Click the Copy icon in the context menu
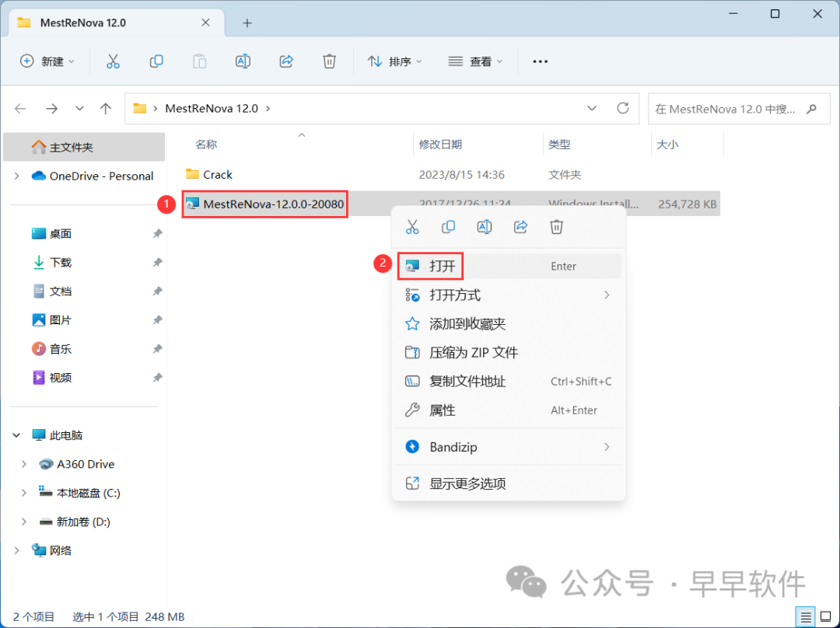This screenshot has width=840, height=628. [448, 227]
